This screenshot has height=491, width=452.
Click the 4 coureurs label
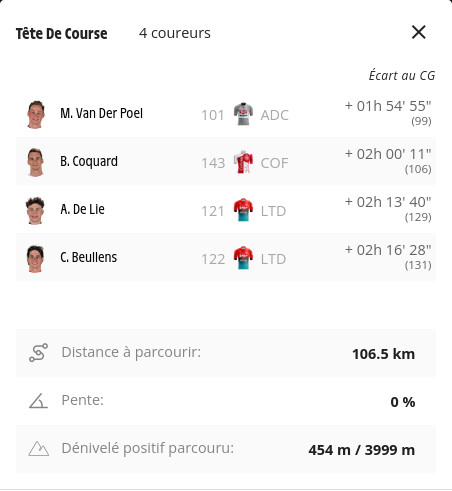click(175, 33)
